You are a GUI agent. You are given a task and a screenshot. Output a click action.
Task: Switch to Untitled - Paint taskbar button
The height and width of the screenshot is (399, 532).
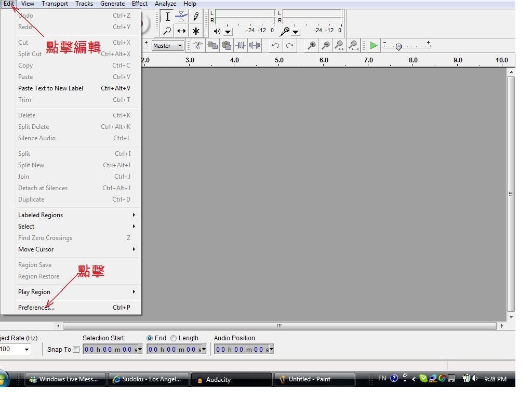(x=314, y=379)
